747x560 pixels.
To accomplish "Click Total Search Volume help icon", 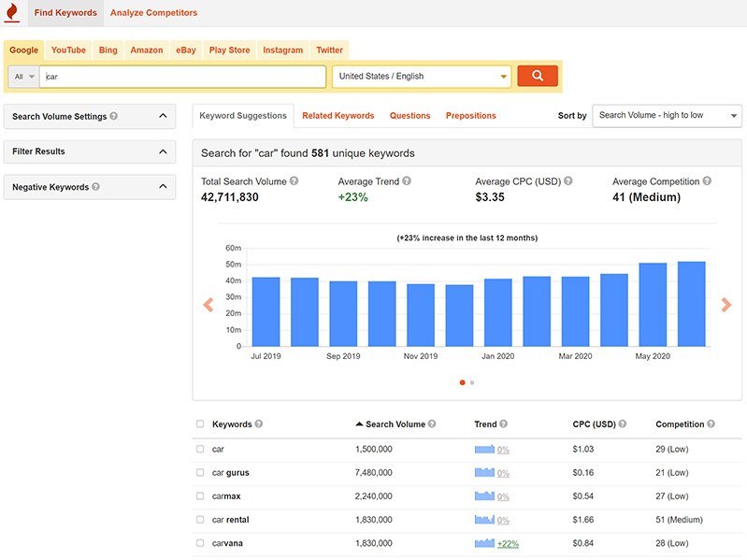I will [294, 181].
